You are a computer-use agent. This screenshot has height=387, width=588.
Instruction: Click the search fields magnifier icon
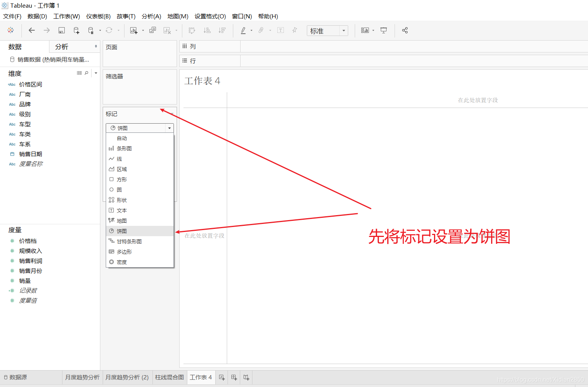[x=87, y=73]
